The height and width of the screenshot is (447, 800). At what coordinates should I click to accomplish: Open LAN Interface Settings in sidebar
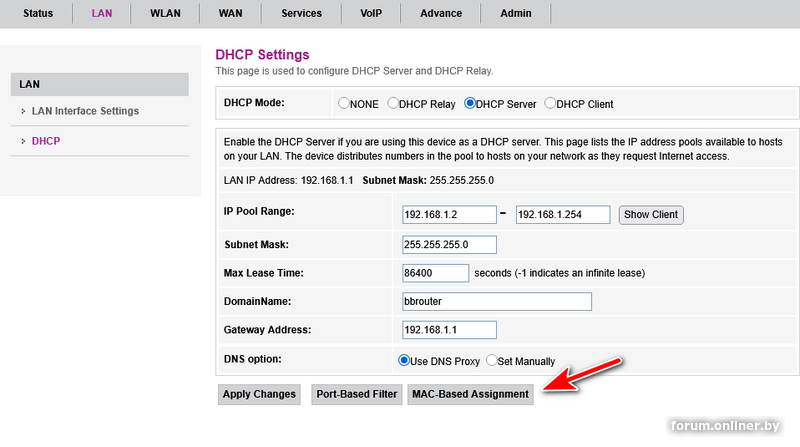point(85,111)
